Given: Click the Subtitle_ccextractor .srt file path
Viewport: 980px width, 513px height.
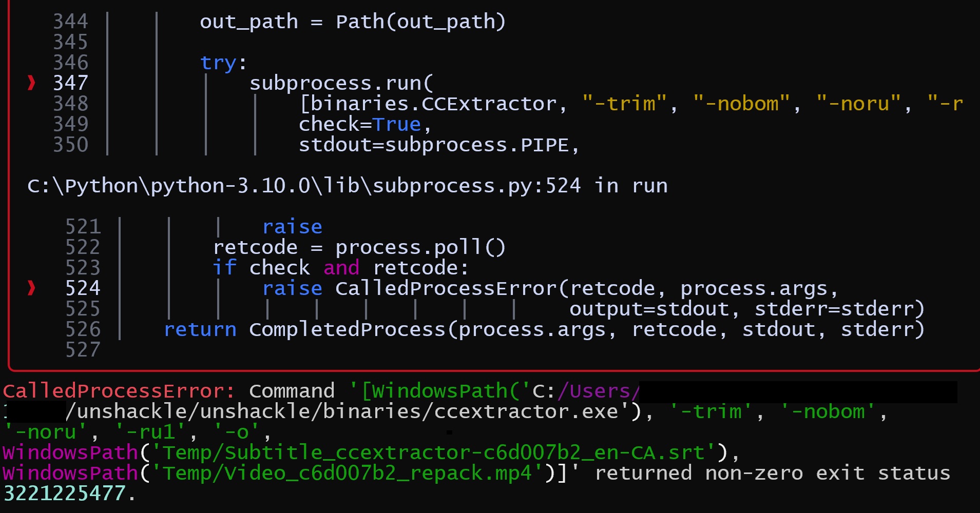Looking at the screenshot, I should [439, 452].
